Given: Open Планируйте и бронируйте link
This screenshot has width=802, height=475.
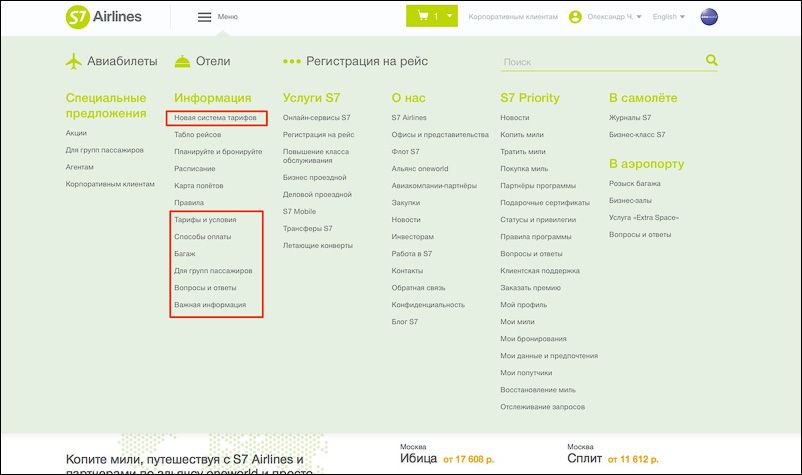Looking at the screenshot, I should (x=218, y=152).
